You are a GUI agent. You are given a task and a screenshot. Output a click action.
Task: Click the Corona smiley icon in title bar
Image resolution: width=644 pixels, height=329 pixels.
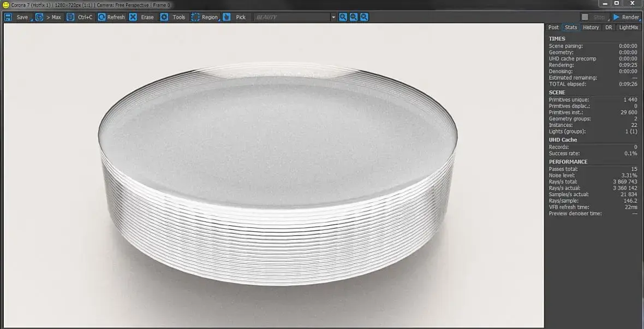point(6,5)
